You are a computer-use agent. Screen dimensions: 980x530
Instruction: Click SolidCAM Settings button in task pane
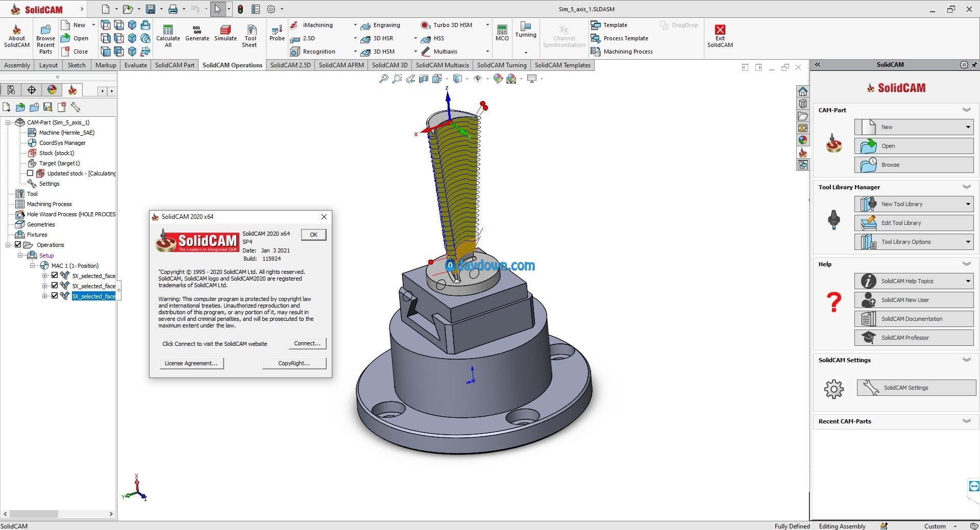pos(916,388)
